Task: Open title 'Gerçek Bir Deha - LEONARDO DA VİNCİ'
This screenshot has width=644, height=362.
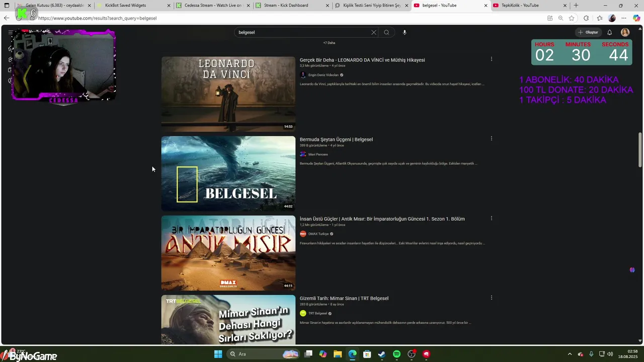Action: (362, 60)
